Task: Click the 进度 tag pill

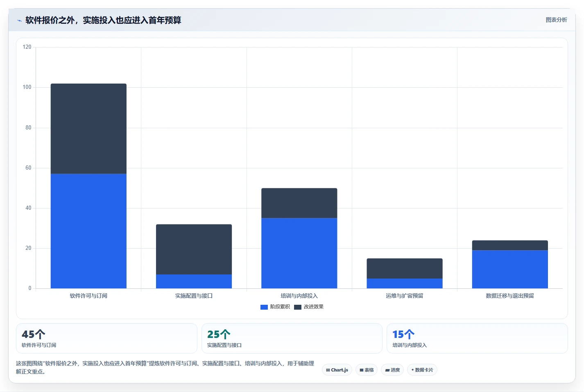Action: click(x=392, y=370)
